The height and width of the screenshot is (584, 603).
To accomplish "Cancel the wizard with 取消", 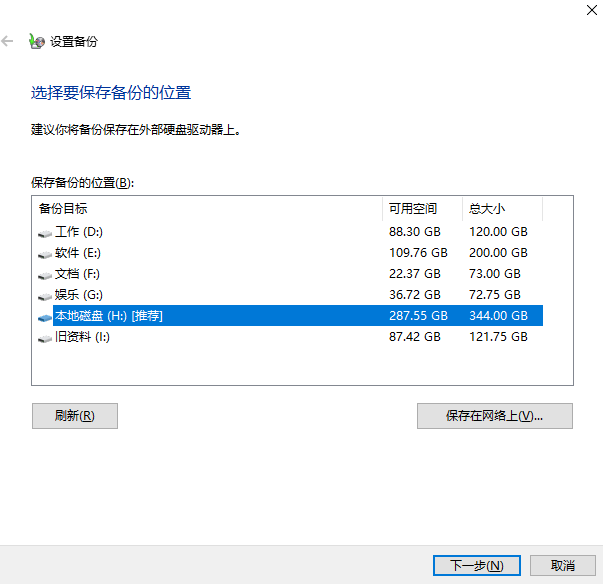I will click(563, 565).
